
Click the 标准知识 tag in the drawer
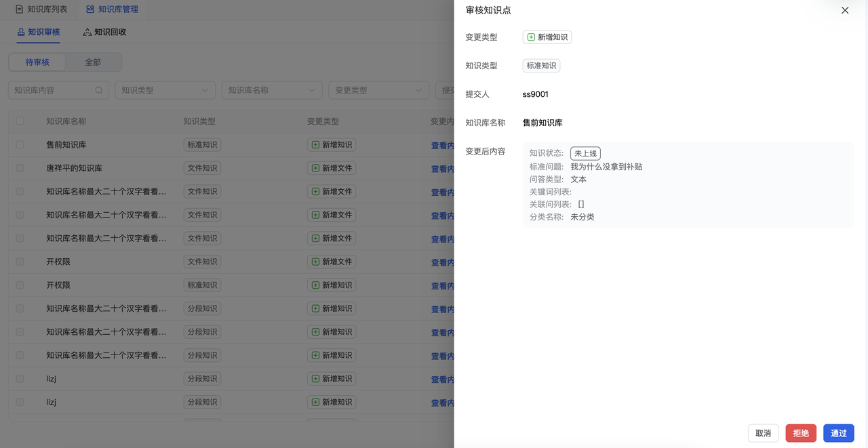[541, 66]
